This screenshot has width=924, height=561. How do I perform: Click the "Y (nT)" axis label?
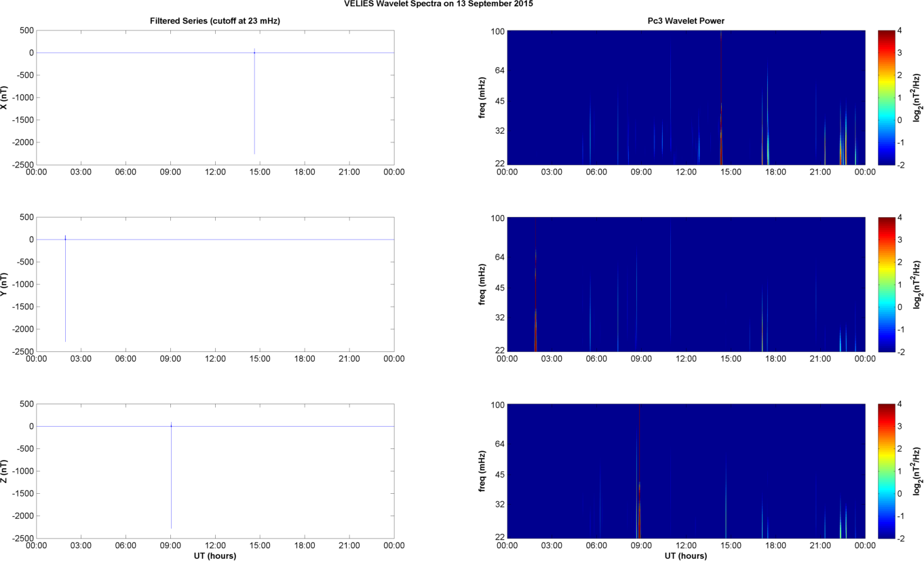pos(5,284)
